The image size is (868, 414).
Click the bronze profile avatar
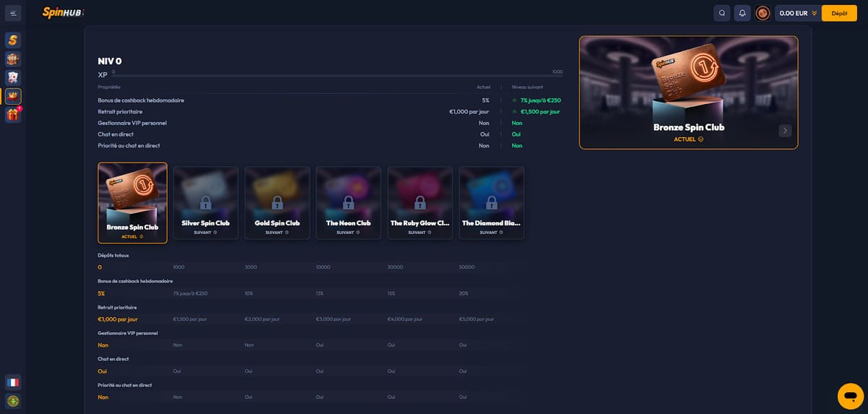click(762, 13)
